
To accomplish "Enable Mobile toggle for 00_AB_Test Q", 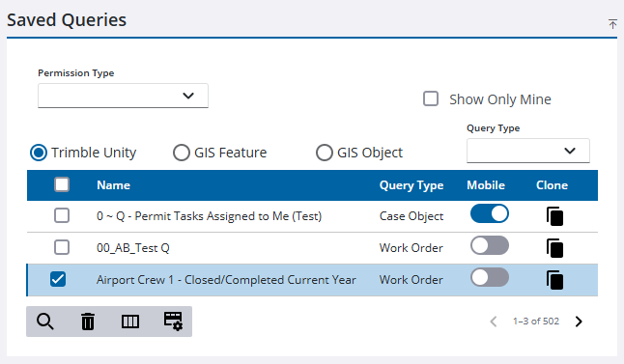I will click(x=490, y=245).
